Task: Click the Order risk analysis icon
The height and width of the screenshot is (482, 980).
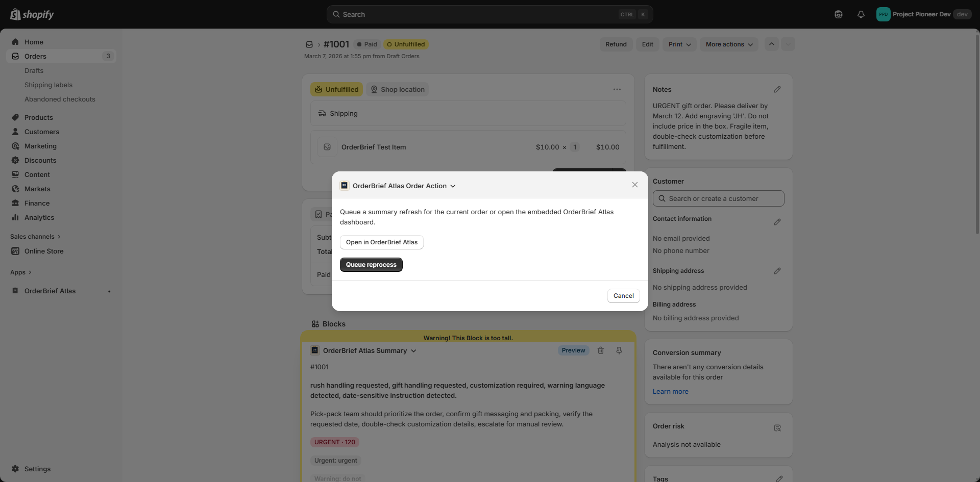Action: click(x=777, y=428)
